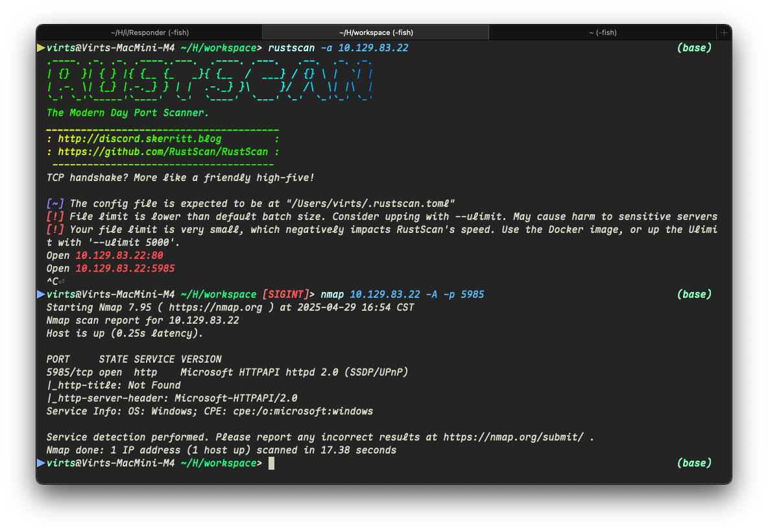Select the ~/H/workspace fish tab
This screenshot has height=532, width=768.
point(376,33)
